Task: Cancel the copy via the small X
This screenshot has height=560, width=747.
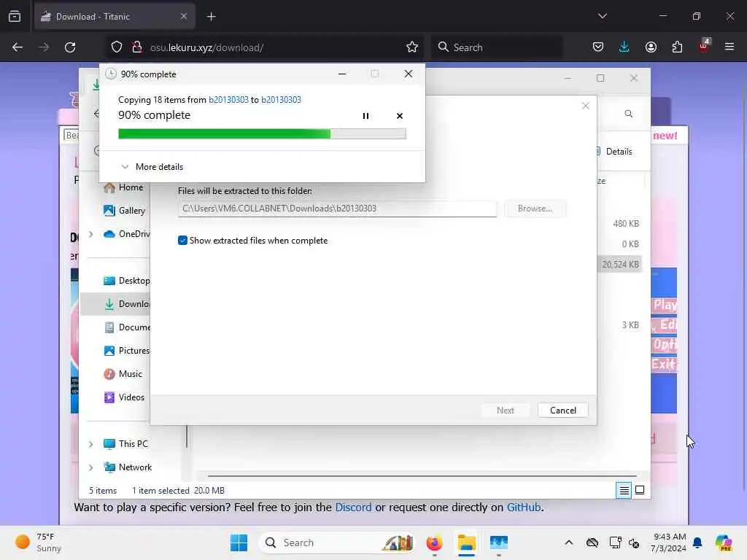Action: 399,116
